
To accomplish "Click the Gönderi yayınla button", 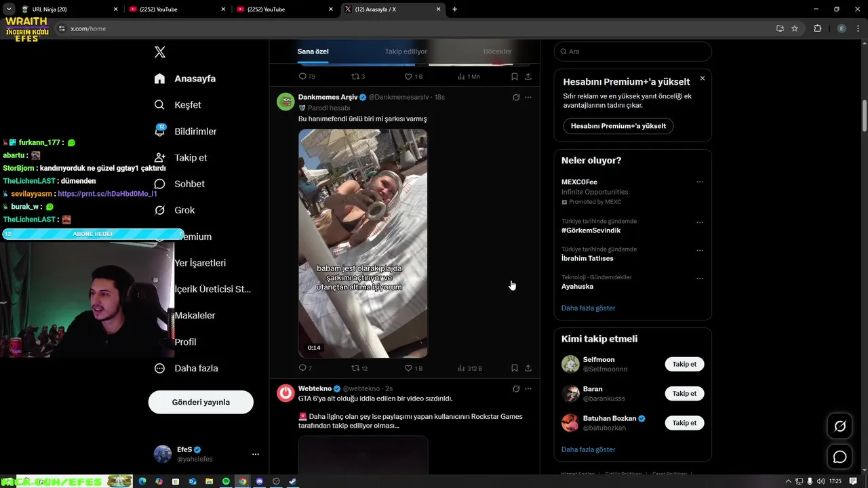I will point(201,402).
